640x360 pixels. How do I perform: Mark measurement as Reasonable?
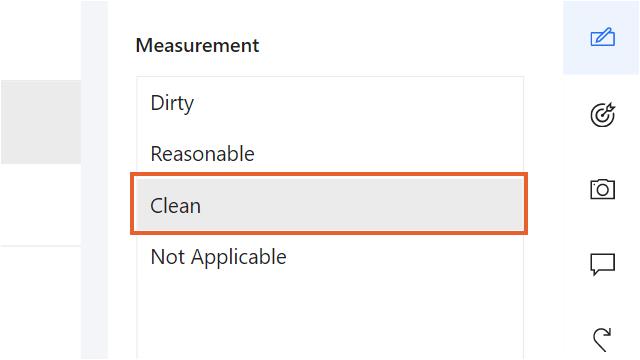point(202,154)
